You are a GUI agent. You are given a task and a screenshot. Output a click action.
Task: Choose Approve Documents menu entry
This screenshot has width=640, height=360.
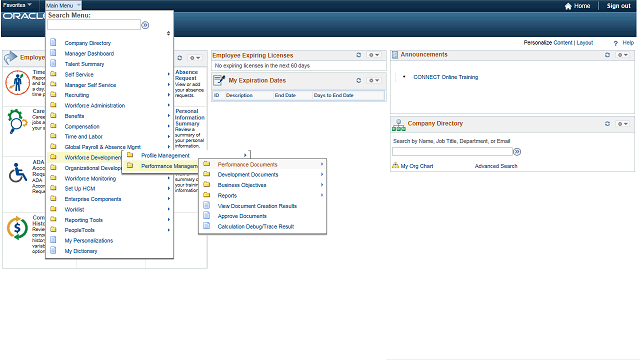[x=242, y=216]
